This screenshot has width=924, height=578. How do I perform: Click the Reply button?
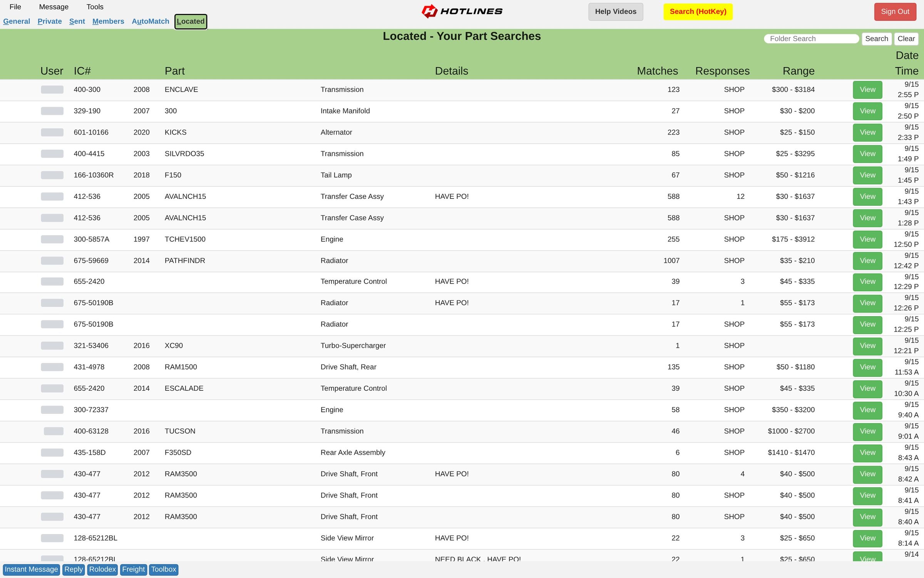click(x=74, y=570)
